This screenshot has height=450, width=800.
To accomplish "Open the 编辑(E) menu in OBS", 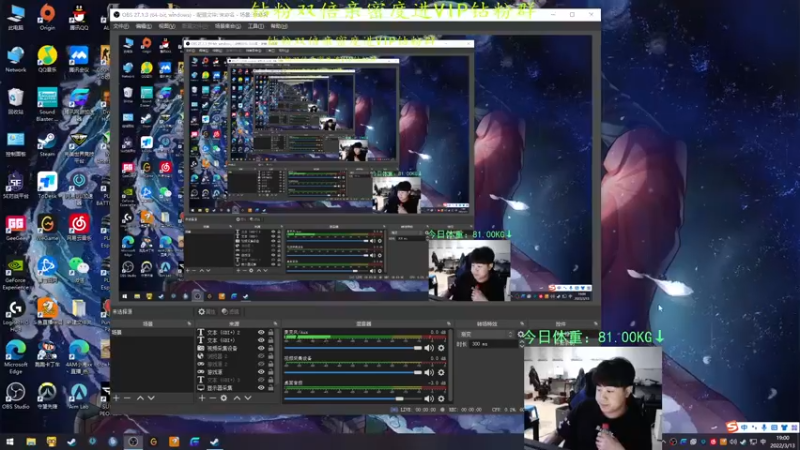I will 143,26.
